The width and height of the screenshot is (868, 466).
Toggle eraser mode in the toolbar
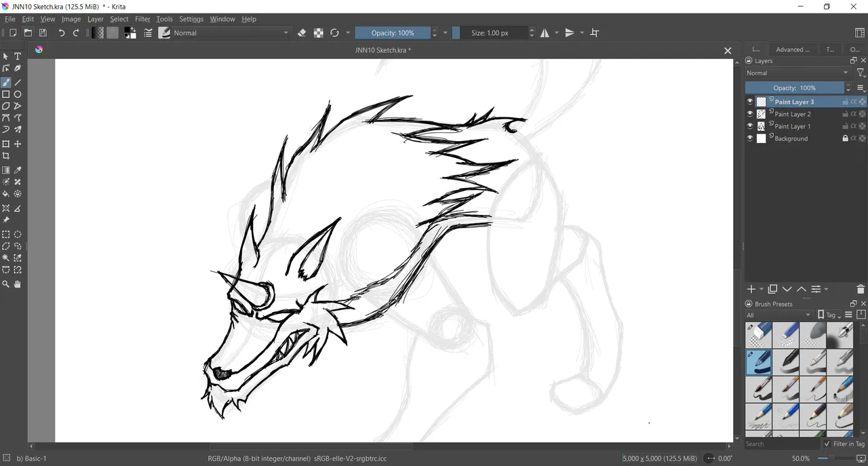point(302,33)
